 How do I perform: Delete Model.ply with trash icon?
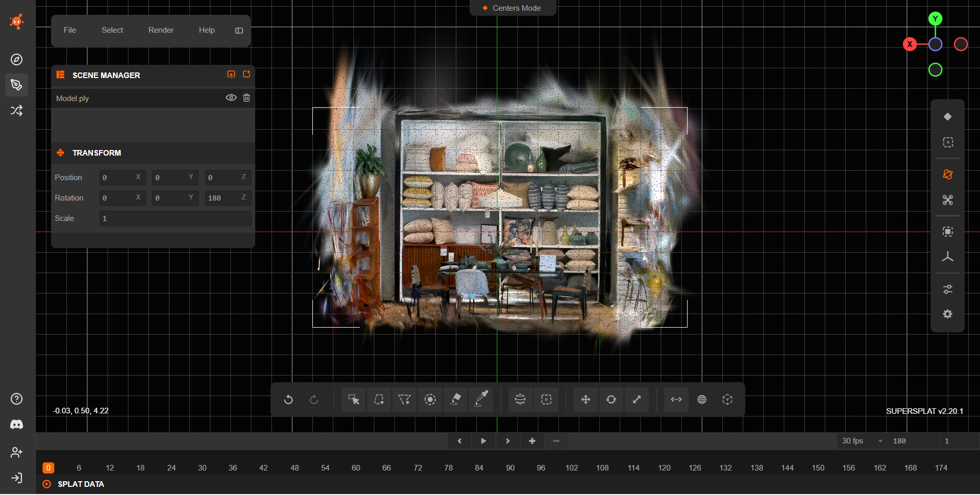(247, 98)
